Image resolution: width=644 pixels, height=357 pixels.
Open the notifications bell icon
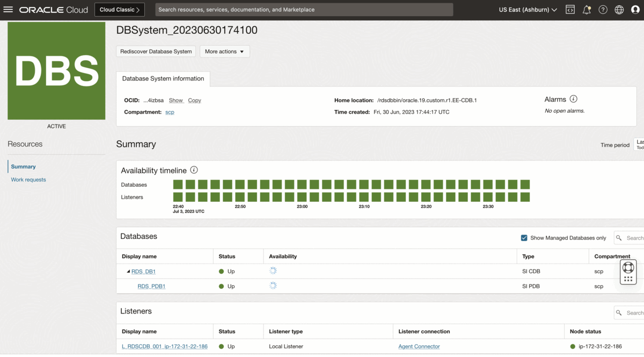click(x=587, y=10)
